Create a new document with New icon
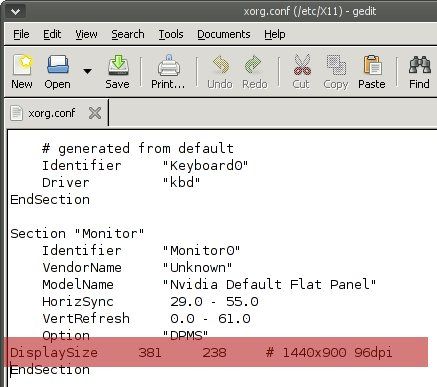This screenshot has height=387, width=437. point(22,72)
